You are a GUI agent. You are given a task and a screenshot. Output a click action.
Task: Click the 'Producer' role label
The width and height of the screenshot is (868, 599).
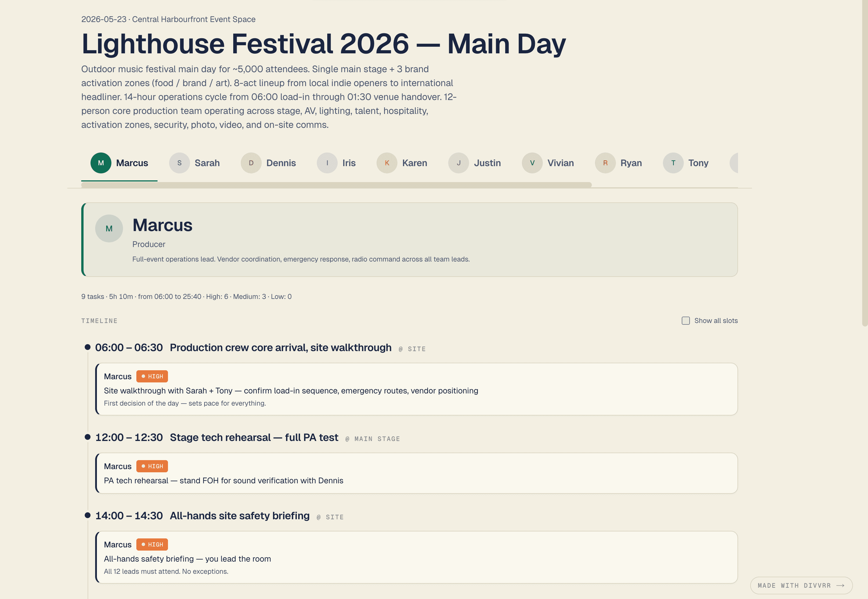click(x=149, y=244)
